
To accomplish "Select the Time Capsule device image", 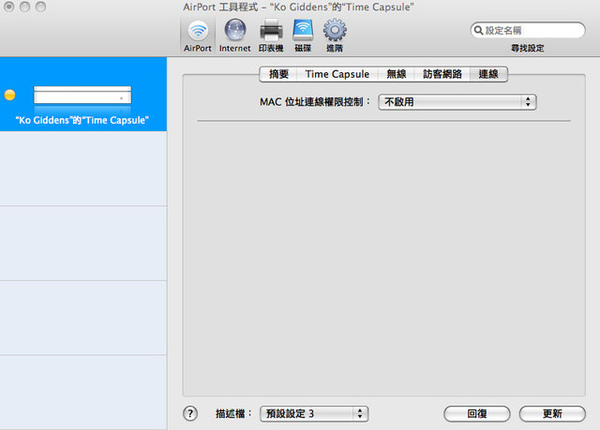I will click(x=82, y=95).
